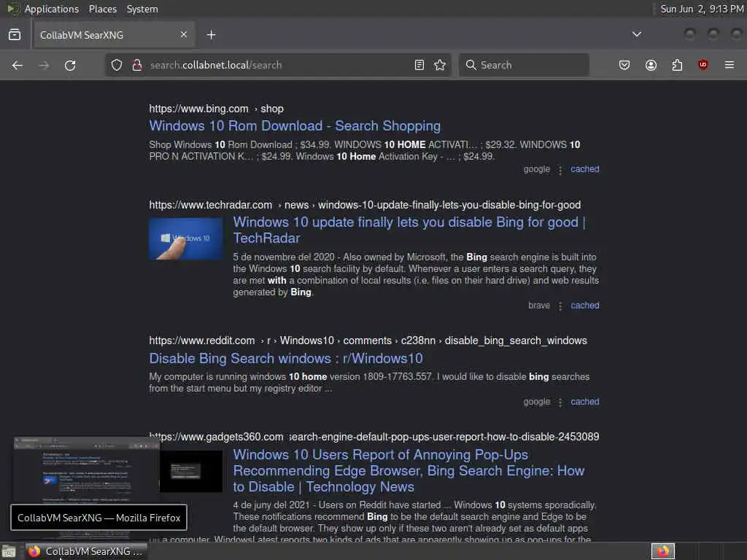Open more options for TechRadar result
Image resolution: width=747 pixels, height=560 pixels.
coord(560,306)
